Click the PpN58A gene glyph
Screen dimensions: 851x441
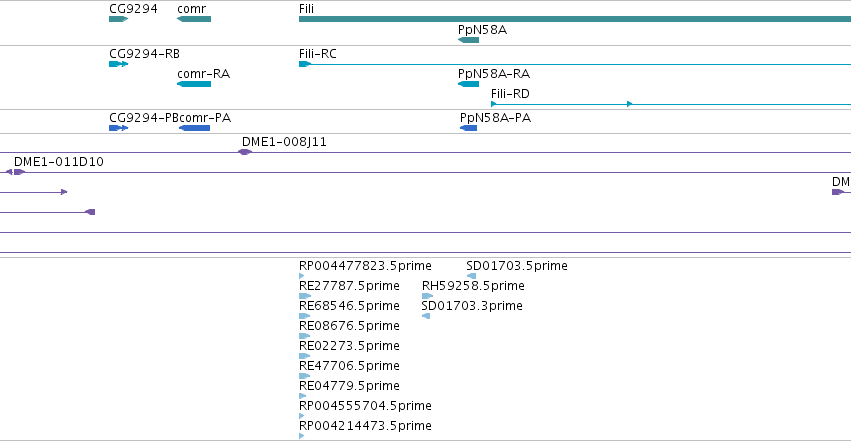[468, 40]
